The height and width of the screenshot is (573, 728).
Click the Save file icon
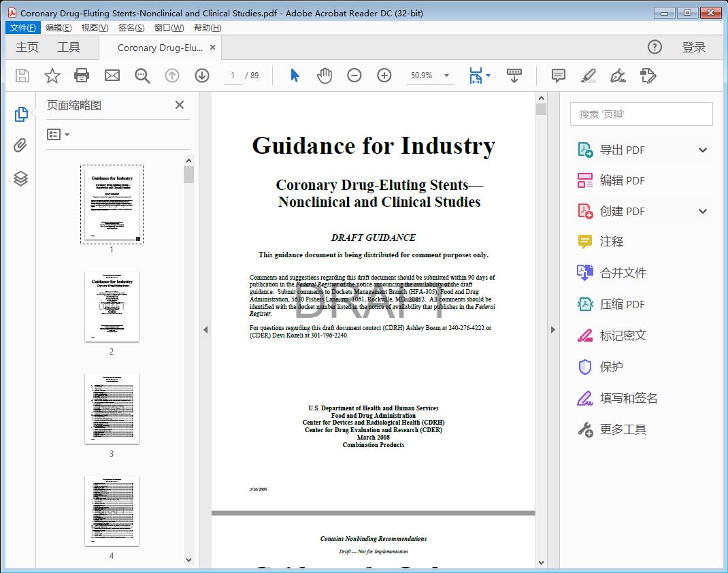(x=22, y=76)
